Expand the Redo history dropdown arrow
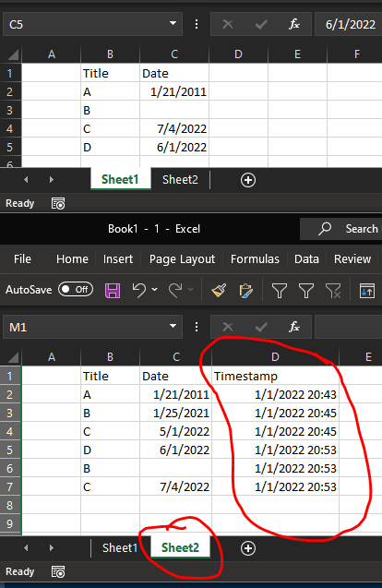This screenshot has width=382, height=588. (190, 290)
